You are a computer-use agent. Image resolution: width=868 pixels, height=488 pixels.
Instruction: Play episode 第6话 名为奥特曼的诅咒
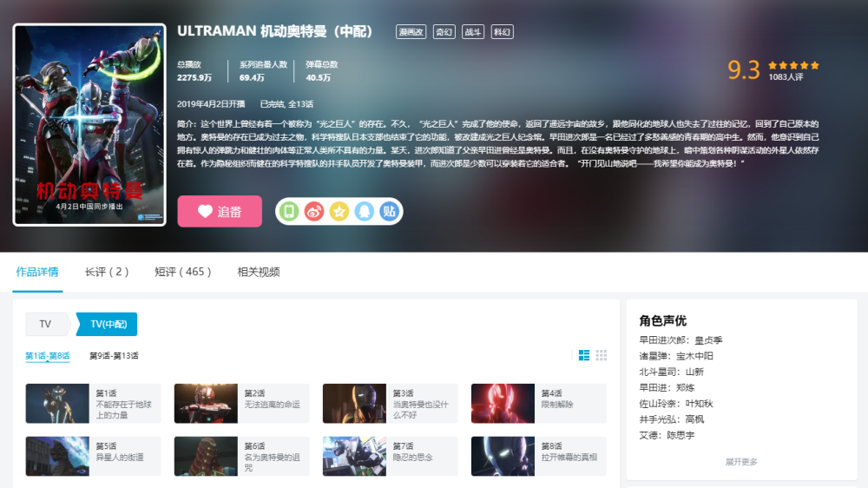pos(242,457)
